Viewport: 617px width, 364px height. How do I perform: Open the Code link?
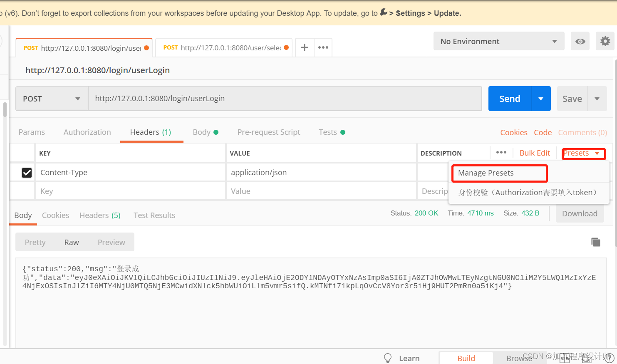click(x=543, y=132)
